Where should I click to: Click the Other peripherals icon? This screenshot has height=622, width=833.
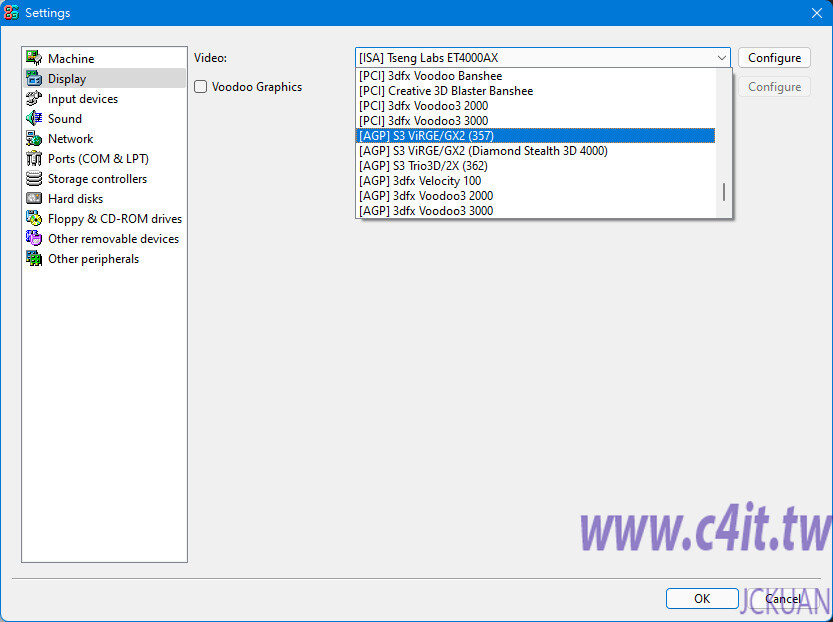click(34, 258)
